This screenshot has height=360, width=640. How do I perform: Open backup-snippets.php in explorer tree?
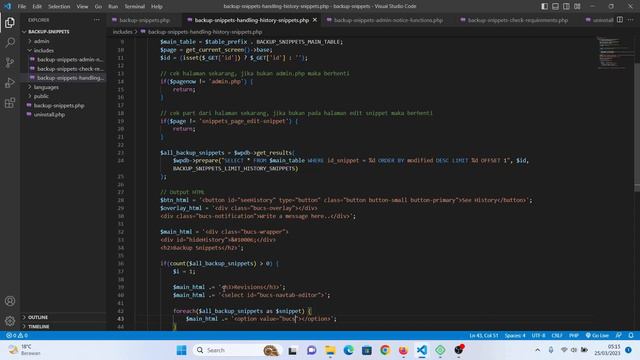(x=63, y=105)
